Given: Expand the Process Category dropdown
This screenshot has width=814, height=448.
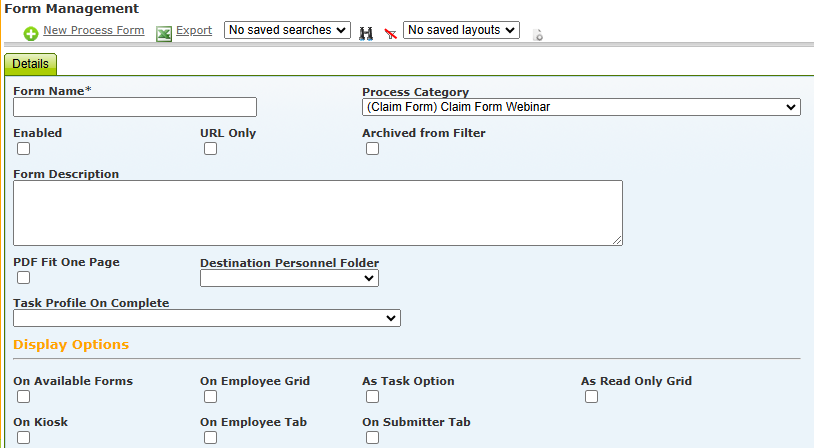Looking at the screenshot, I should click(x=581, y=107).
